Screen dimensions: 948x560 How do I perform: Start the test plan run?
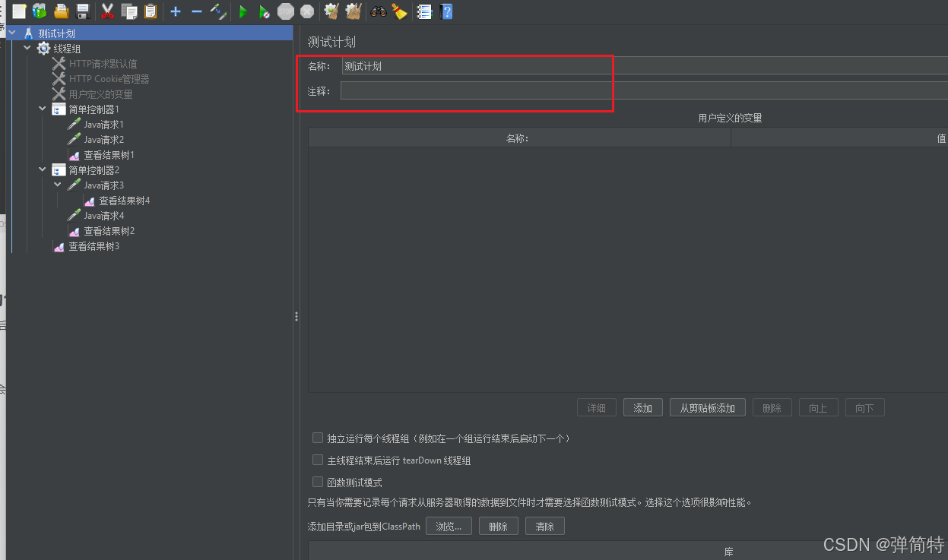[x=243, y=11]
